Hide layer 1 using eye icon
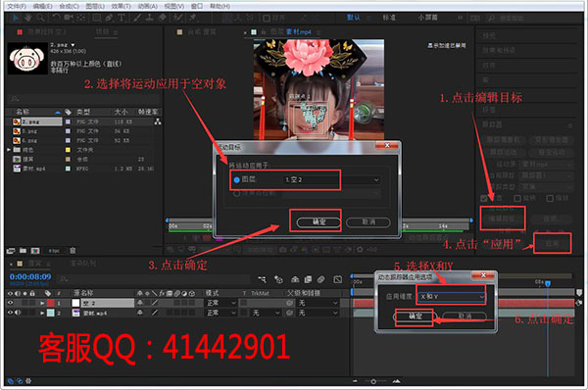 tap(10, 303)
